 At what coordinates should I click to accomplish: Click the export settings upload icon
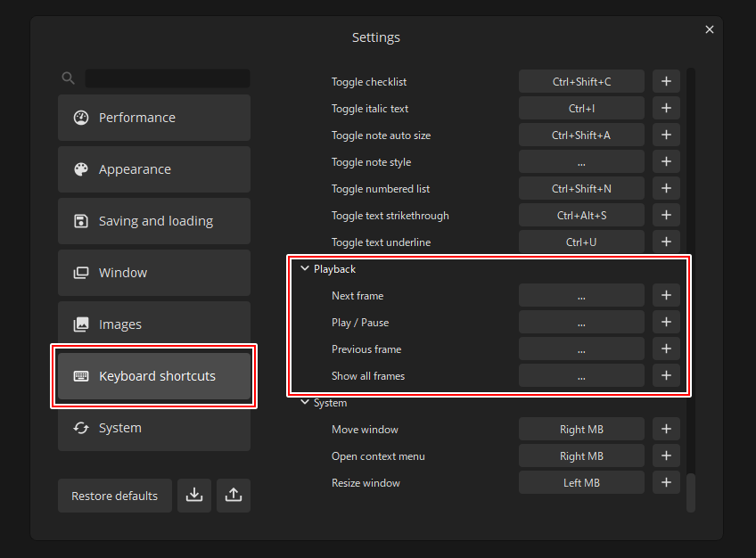(x=234, y=496)
